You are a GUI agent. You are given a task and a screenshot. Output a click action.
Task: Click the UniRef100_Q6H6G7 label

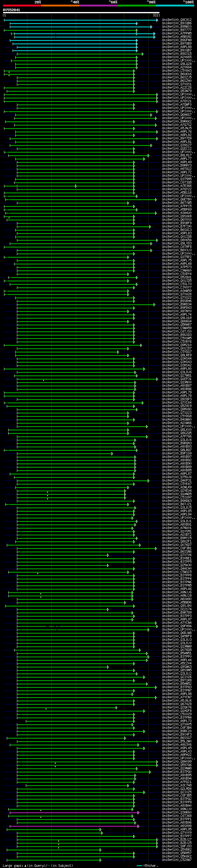point(177,115)
